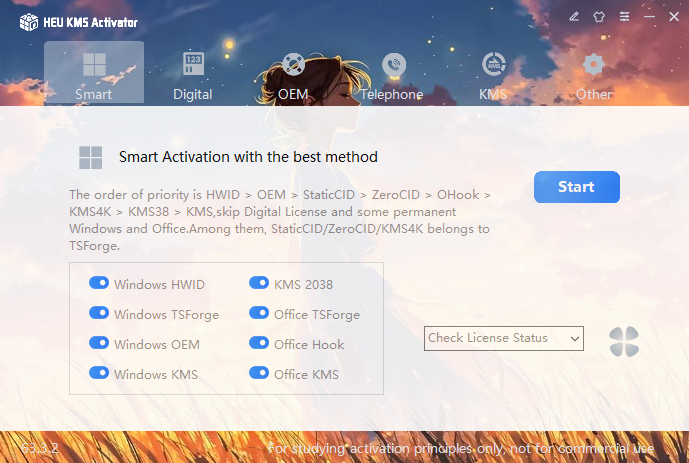Click the version number 63.3.2
Viewport: 689px width, 463px height.
pos(40,448)
